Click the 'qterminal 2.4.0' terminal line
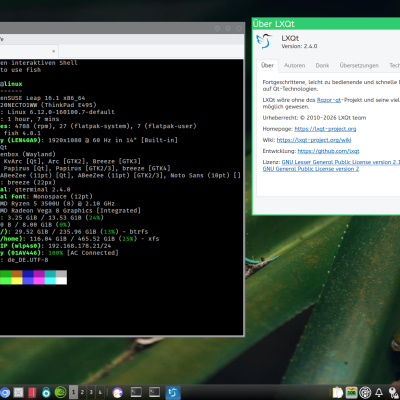 (x=42, y=189)
